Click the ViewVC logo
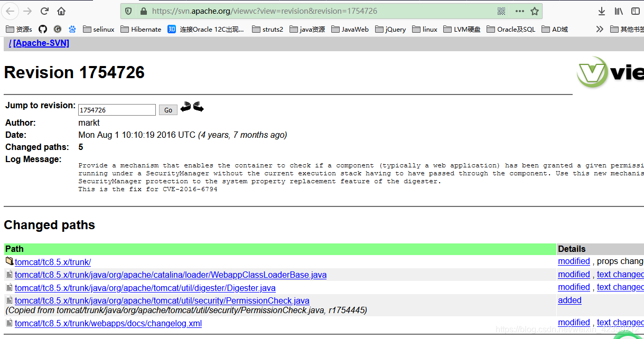This screenshot has width=644, height=339. [x=610, y=72]
